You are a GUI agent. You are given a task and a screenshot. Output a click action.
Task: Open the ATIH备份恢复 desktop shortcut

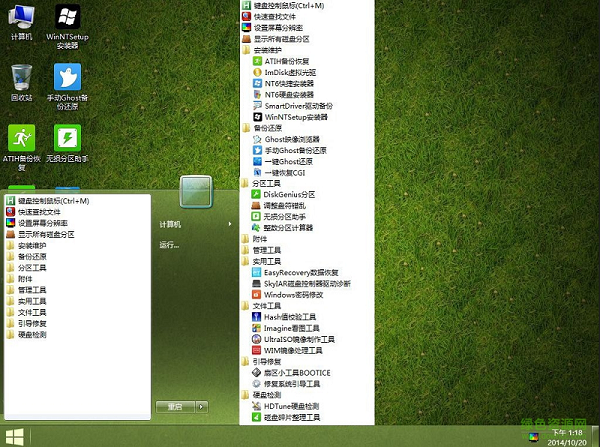pos(21,148)
